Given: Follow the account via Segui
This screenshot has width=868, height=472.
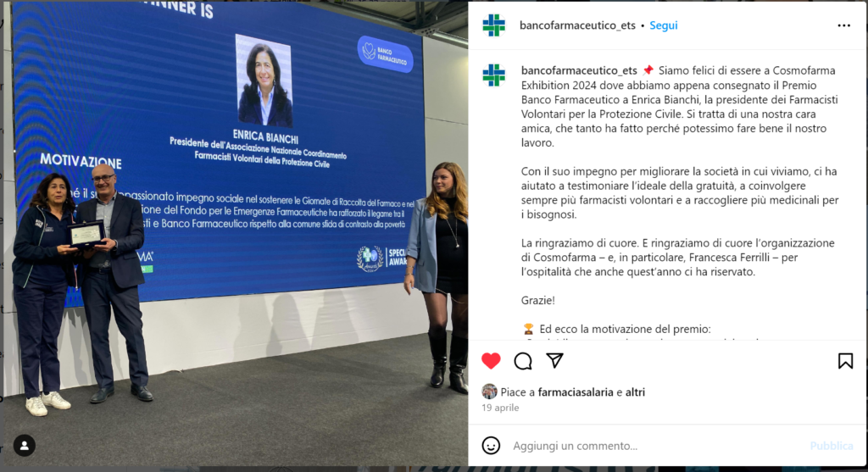Looking at the screenshot, I should point(663,25).
